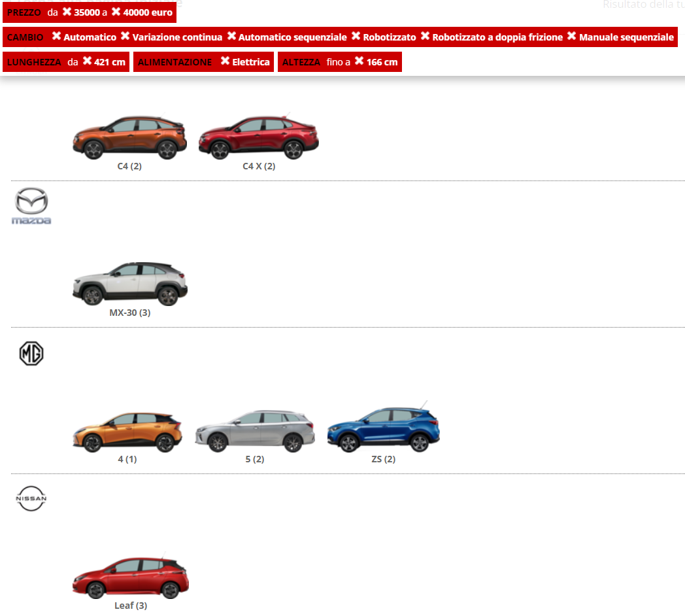Remove the Variazione continua filter
Viewport: 685px width, 616px height.
tap(125, 36)
